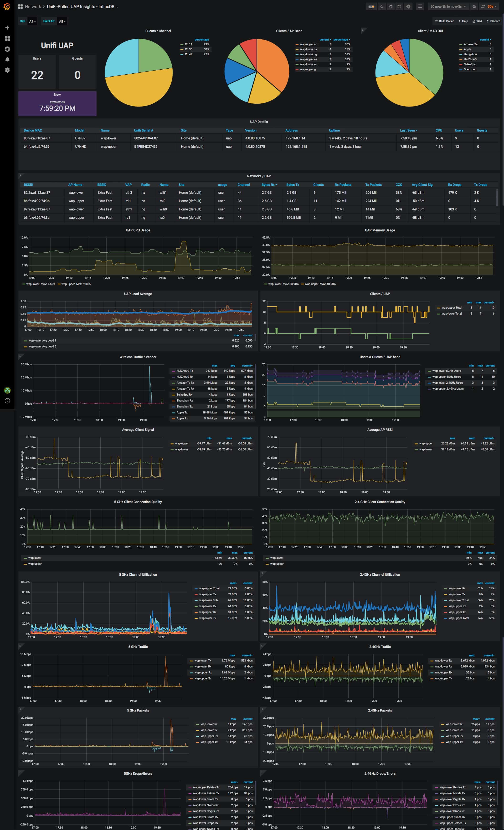Viewport: 504px width, 830px height.
Task: Expand the time range picker now-3h
Action: [448, 6]
